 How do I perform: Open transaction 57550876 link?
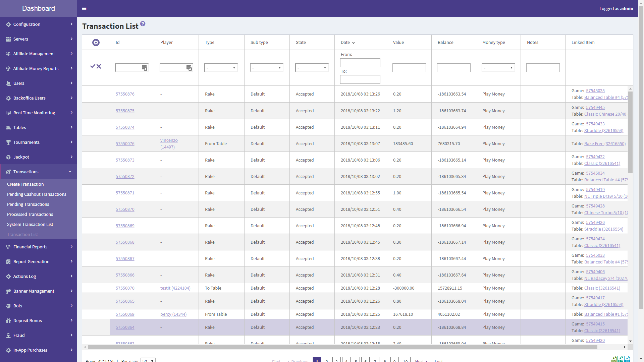tap(125, 94)
